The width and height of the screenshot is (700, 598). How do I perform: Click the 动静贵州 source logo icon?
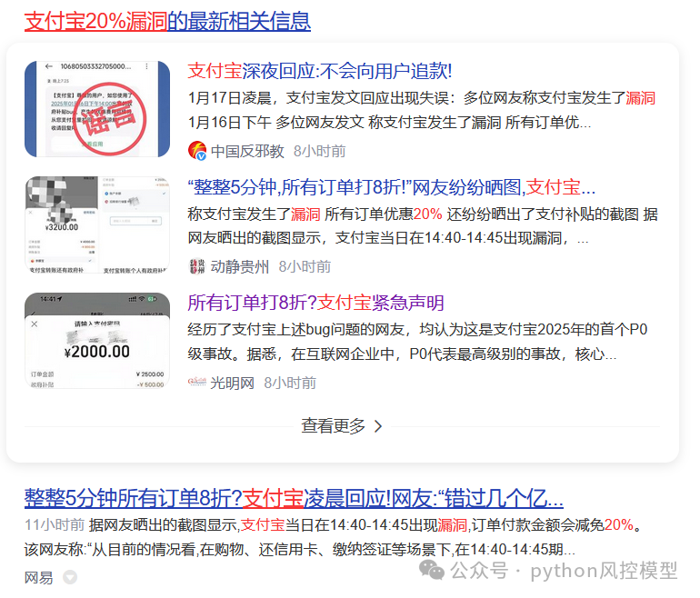pos(197,266)
